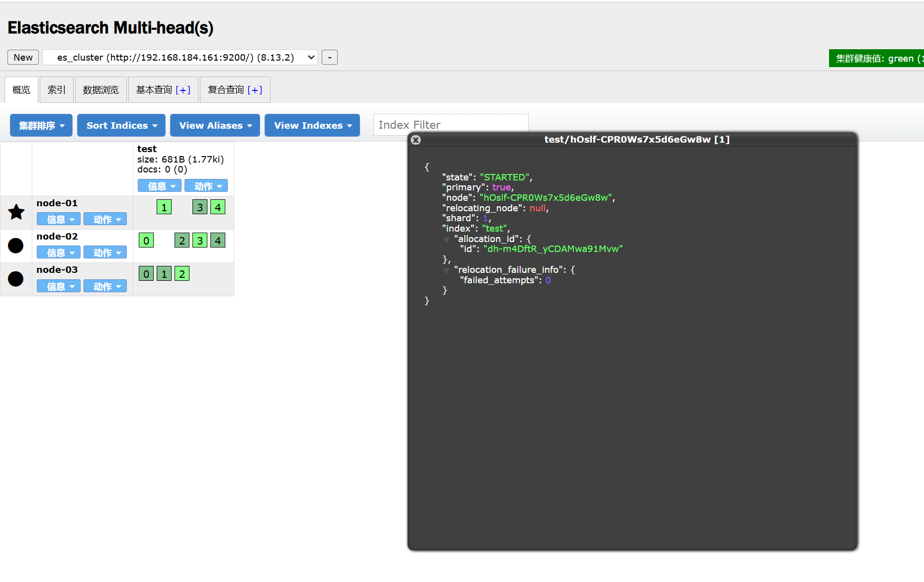Click the circle icon for node-02

pyautogui.click(x=16, y=246)
